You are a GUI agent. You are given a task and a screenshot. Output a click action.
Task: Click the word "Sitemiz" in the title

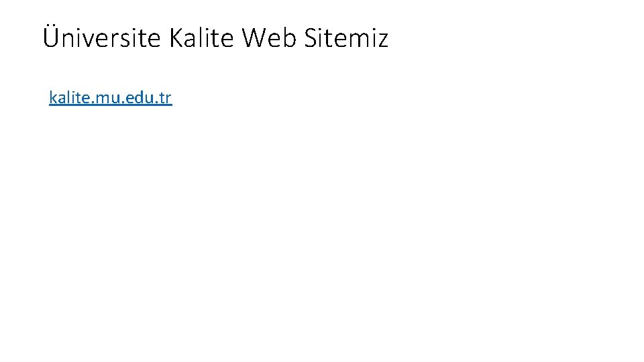coord(345,39)
